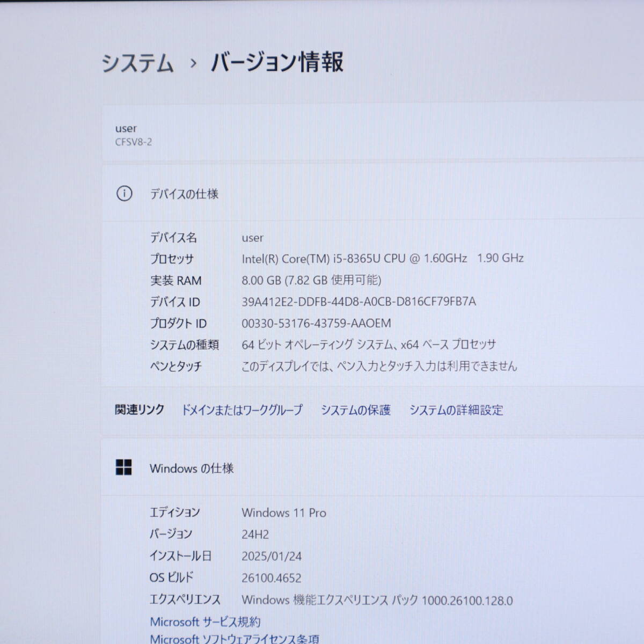Click the 関連リンク label
This screenshot has height=644, width=644.
(140, 410)
